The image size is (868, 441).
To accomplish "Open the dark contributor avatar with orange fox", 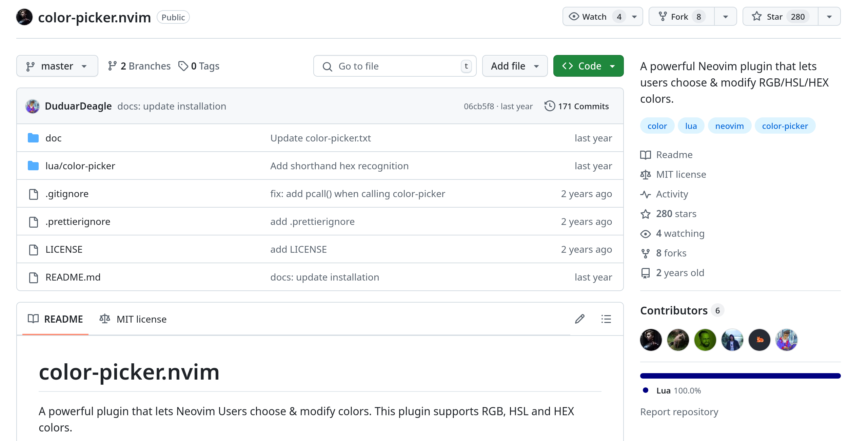I will coord(759,340).
